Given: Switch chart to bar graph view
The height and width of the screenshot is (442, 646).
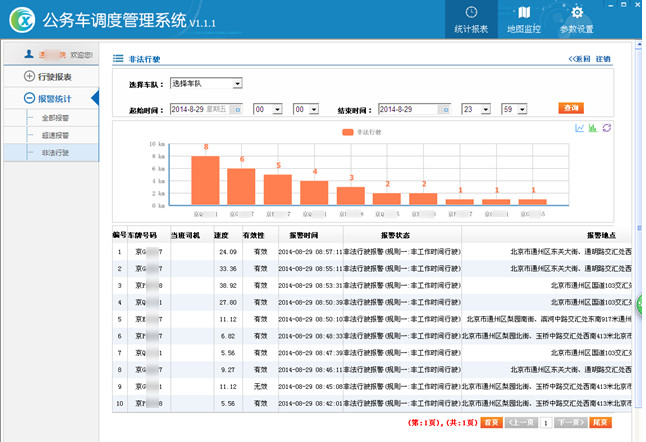Looking at the screenshot, I should 593,128.
